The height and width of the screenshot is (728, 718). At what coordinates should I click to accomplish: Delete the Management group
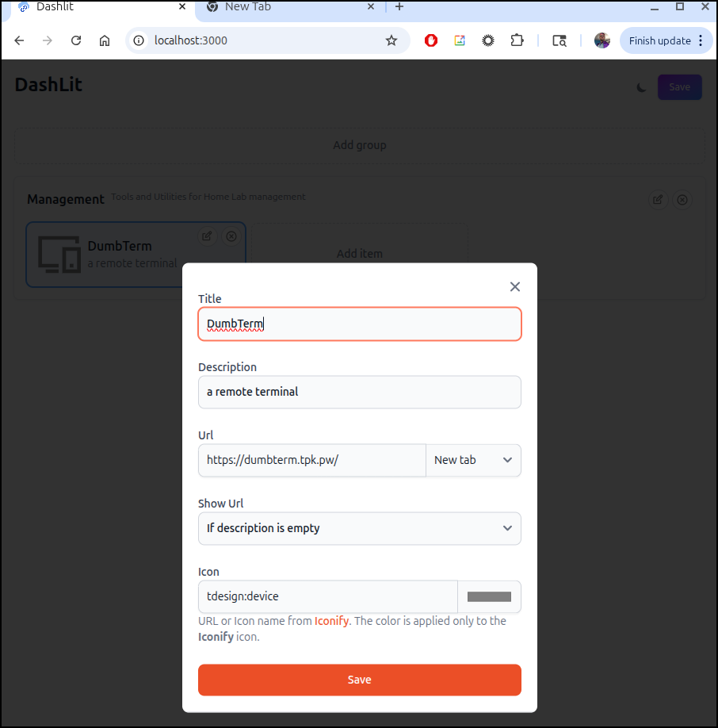click(x=682, y=200)
